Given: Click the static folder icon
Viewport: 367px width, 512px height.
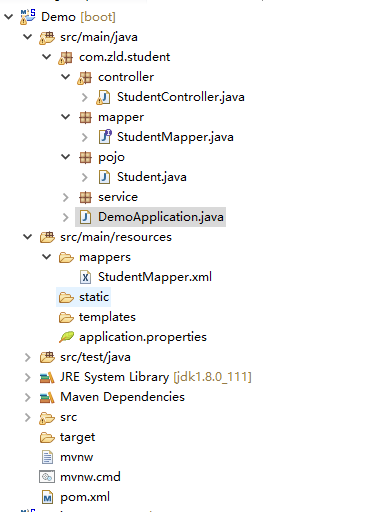Looking at the screenshot, I should coord(66,297).
